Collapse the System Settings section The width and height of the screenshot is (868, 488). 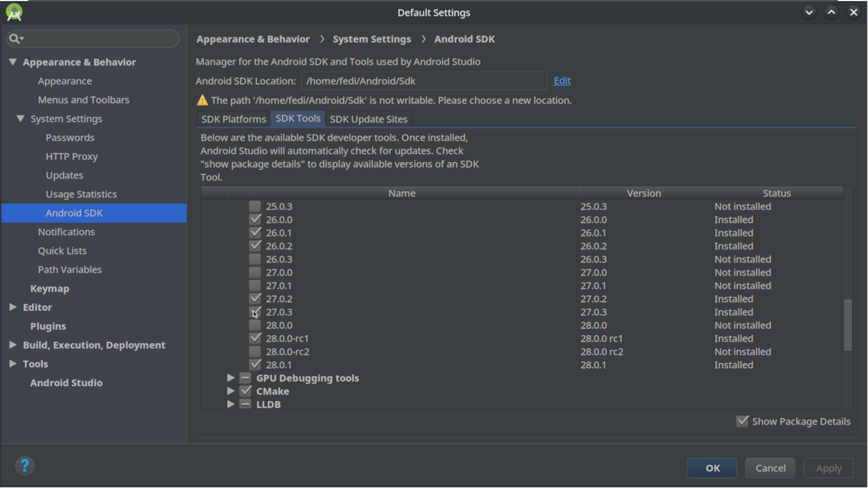tap(21, 119)
